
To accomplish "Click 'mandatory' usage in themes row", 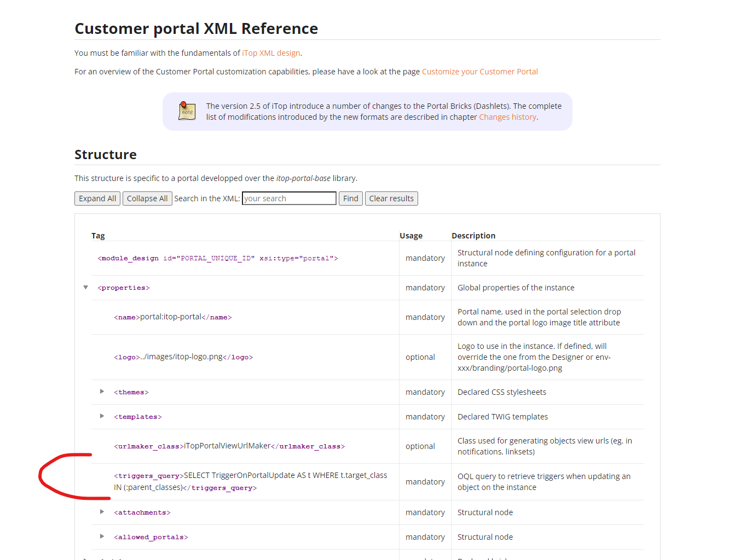I will pos(425,392).
